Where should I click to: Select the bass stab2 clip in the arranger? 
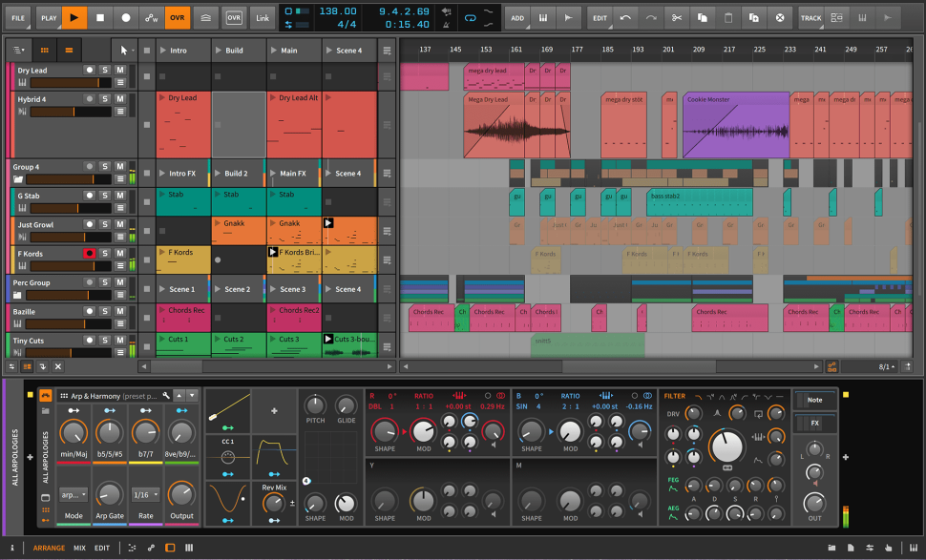pos(699,202)
